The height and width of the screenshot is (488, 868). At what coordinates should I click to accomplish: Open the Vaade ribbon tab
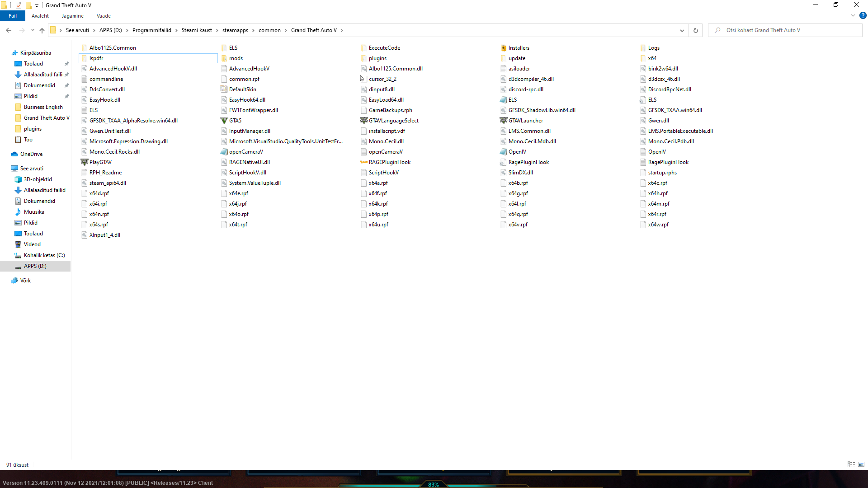tap(104, 16)
